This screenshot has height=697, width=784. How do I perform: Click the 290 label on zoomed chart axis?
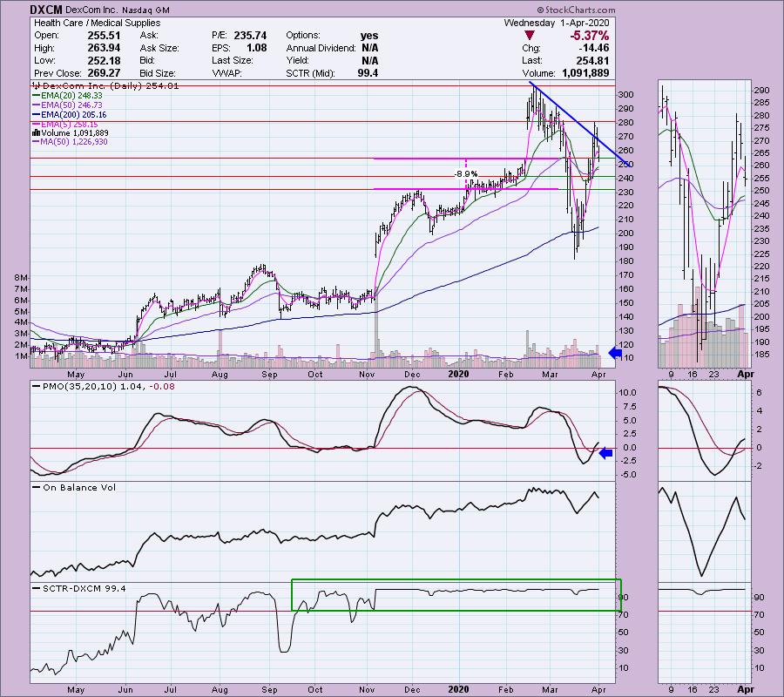pos(761,91)
